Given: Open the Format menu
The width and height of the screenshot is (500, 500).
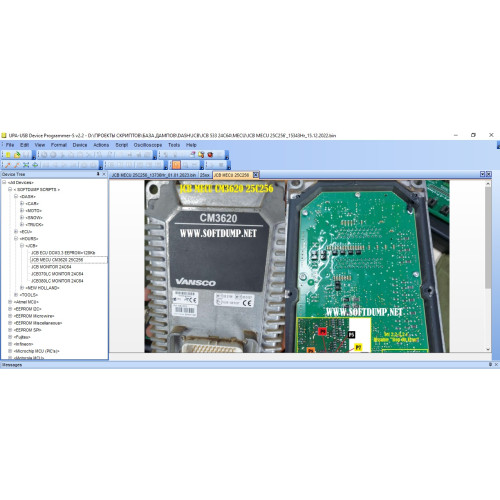Looking at the screenshot, I should tap(59, 145).
